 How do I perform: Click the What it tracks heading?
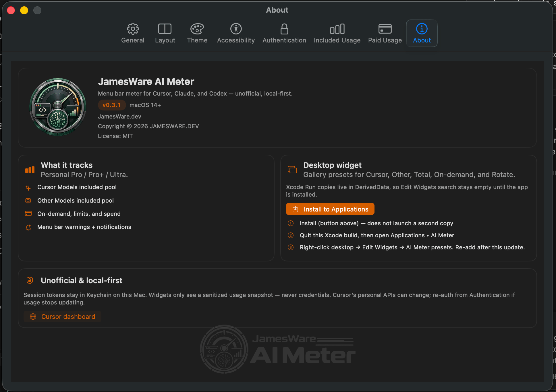pyautogui.click(x=67, y=165)
